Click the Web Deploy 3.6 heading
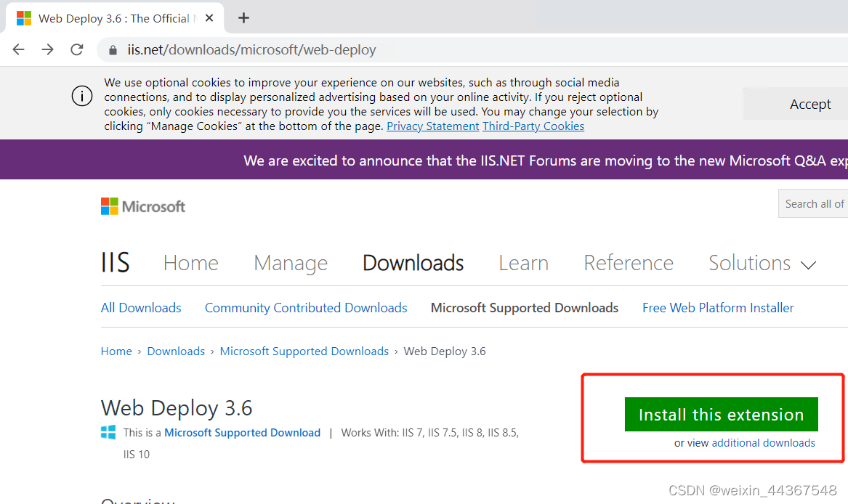 click(177, 407)
